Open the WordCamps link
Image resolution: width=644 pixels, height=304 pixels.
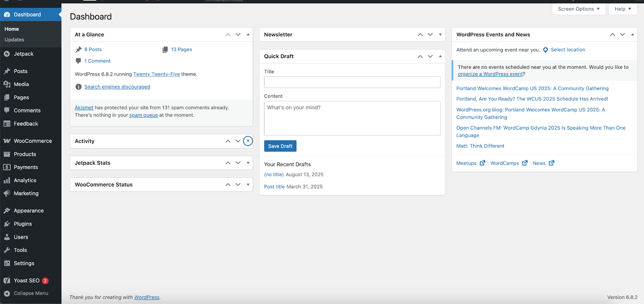509,163
